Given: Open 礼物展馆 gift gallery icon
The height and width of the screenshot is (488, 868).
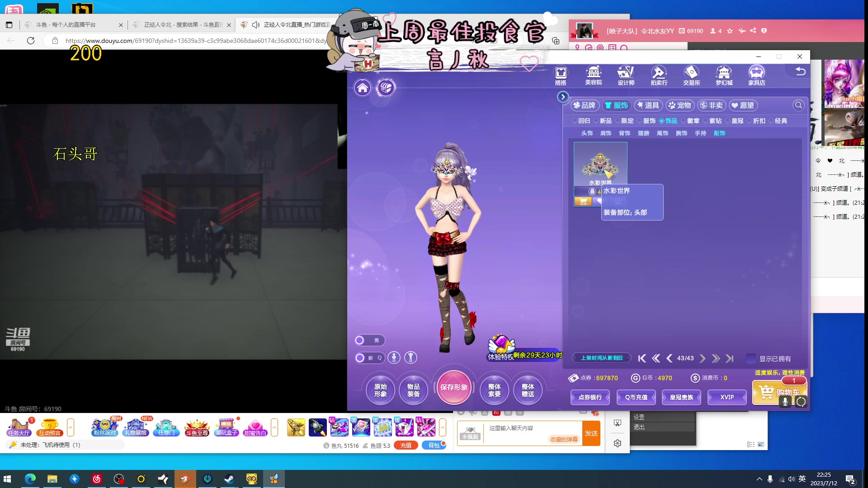Looking at the screenshot, I should coord(136,427).
